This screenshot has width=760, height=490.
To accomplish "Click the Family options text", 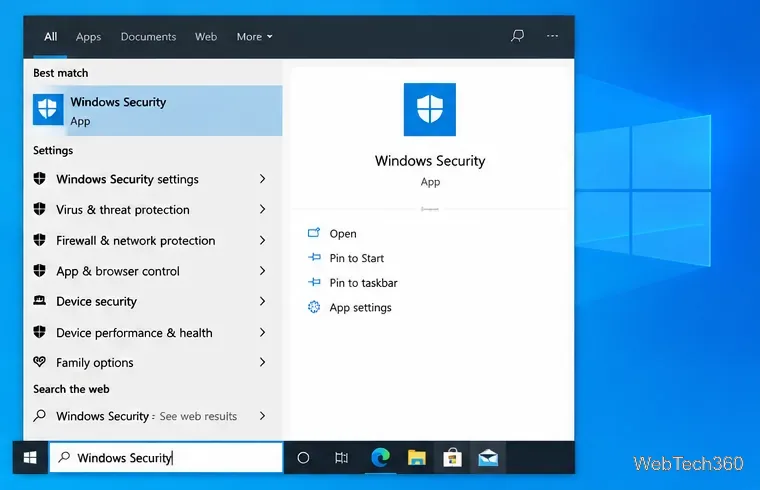I will point(95,363).
